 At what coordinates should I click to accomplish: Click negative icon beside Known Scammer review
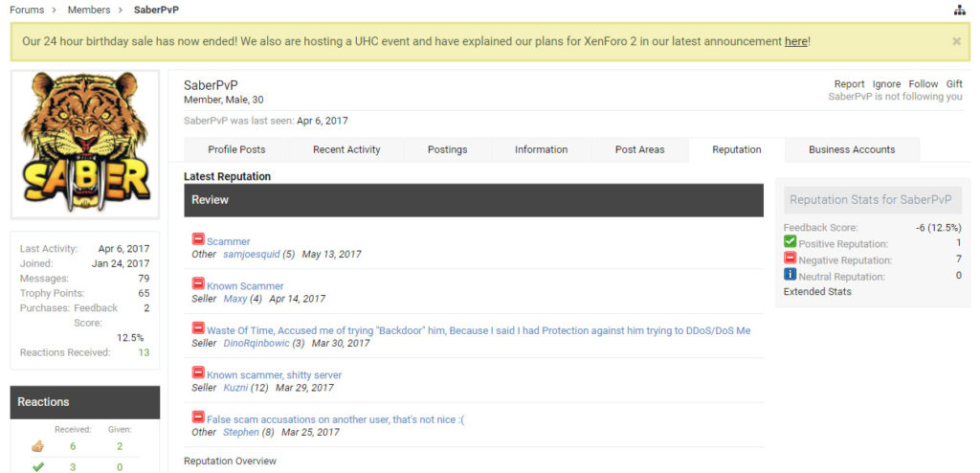pyautogui.click(x=198, y=284)
